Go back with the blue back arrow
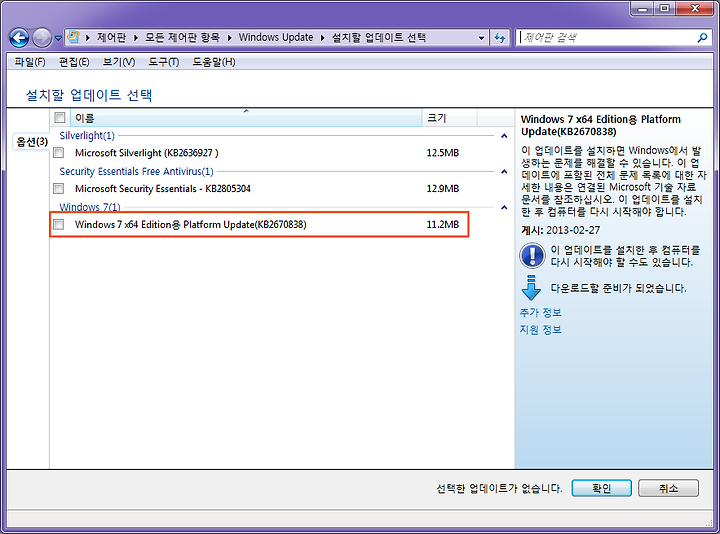This screenshot has height=534, width=720. (x=19, y=38)
